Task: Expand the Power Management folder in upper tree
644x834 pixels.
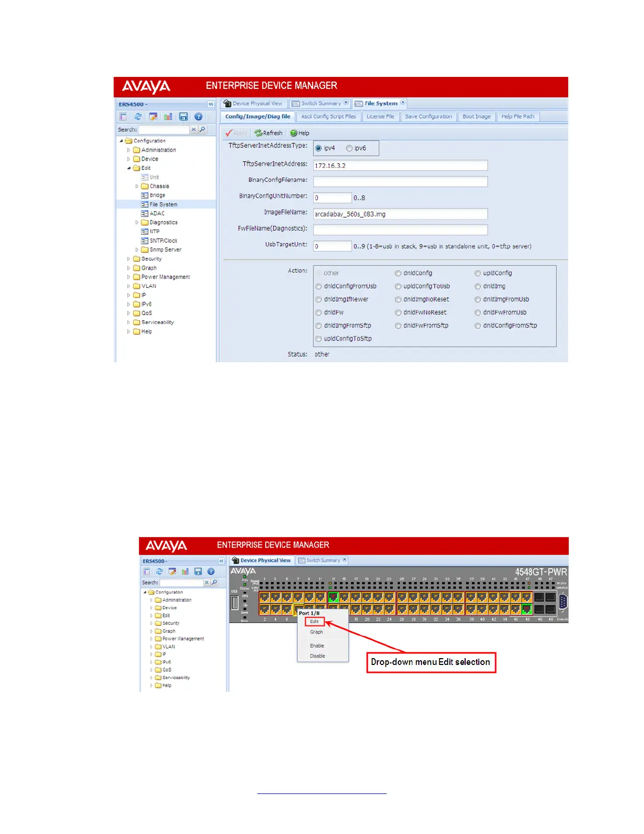Action: point(128,277)
